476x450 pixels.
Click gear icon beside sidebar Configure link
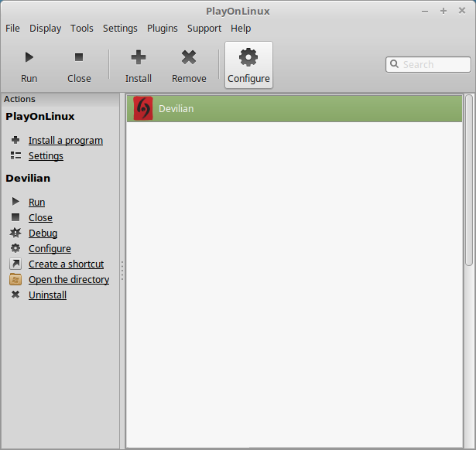(15, 248)
